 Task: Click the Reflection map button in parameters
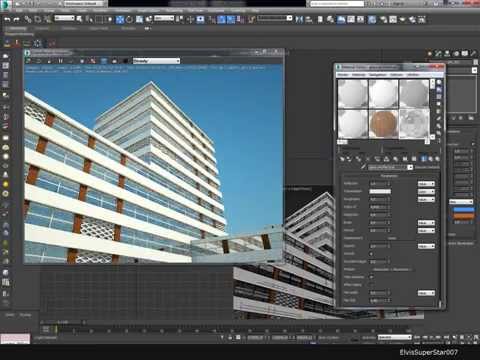(x=426, y=184)
